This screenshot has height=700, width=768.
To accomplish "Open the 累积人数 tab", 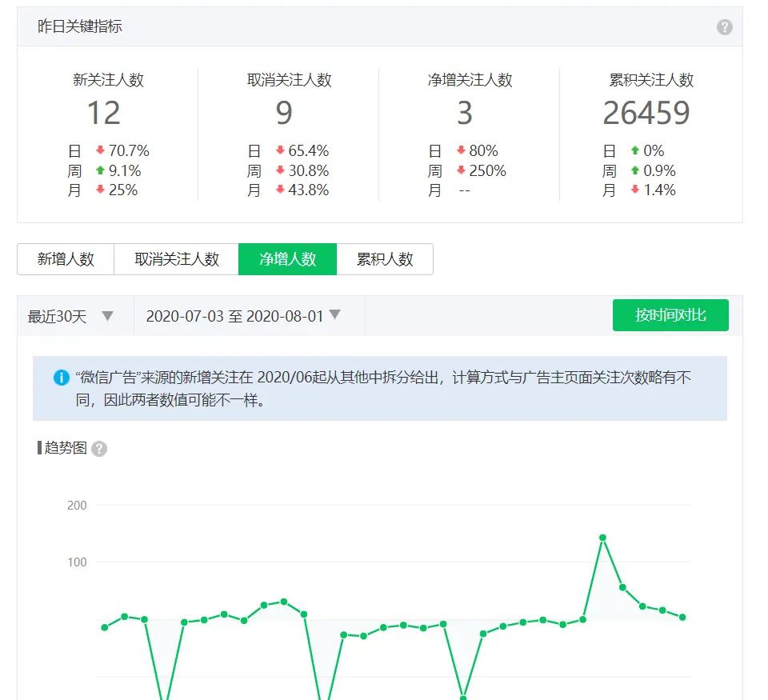I will (x=385, y=259).
